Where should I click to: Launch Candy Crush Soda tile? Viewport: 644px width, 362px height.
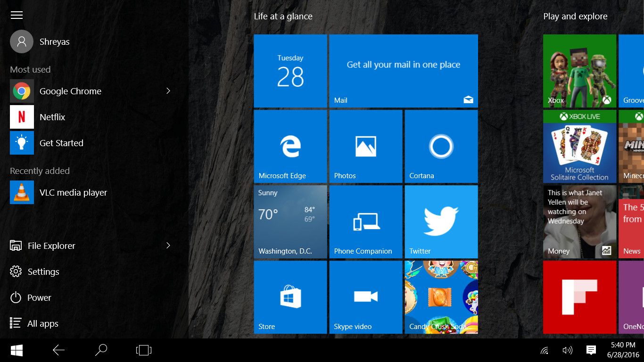(441, 297)
